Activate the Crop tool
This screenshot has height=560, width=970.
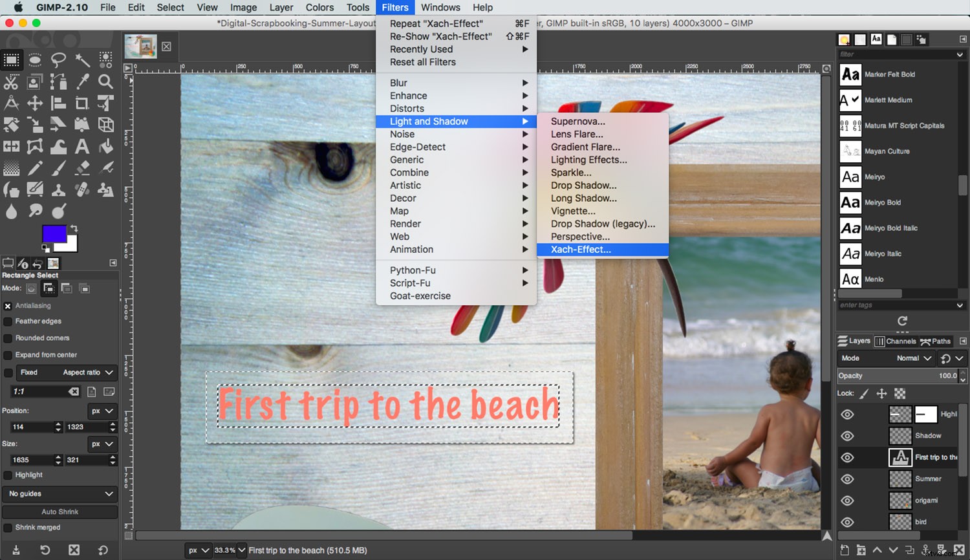point(82,103)
